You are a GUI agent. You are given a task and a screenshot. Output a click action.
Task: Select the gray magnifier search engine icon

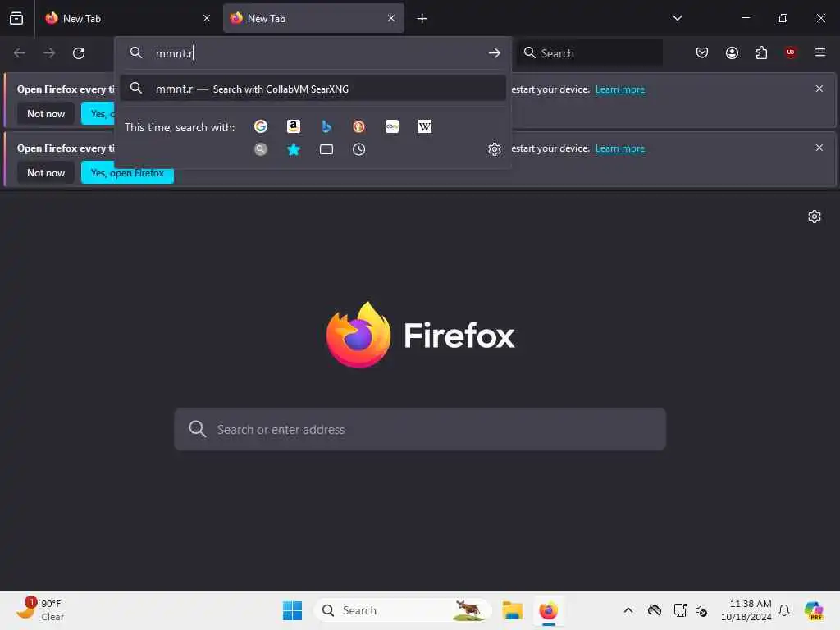pos(261,149)
